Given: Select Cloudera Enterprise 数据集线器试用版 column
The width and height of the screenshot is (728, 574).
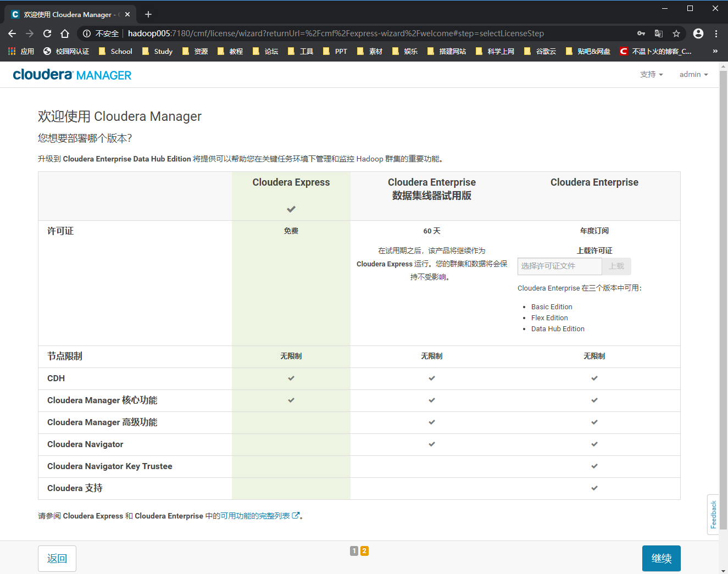Looking at the screenshot, I should pyautogui.click(x=432, y=196).
